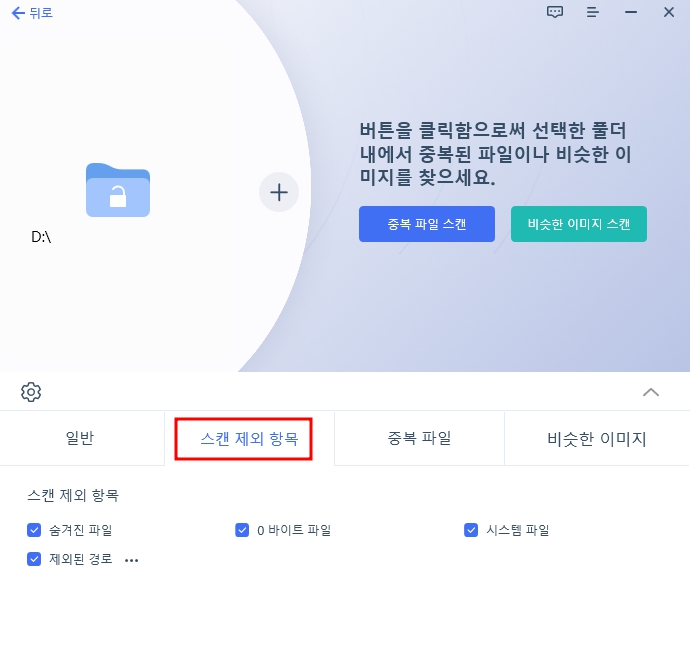Open the feedback chat icon
The height and width of the screenshot is (650, 690).
[554, 12]
